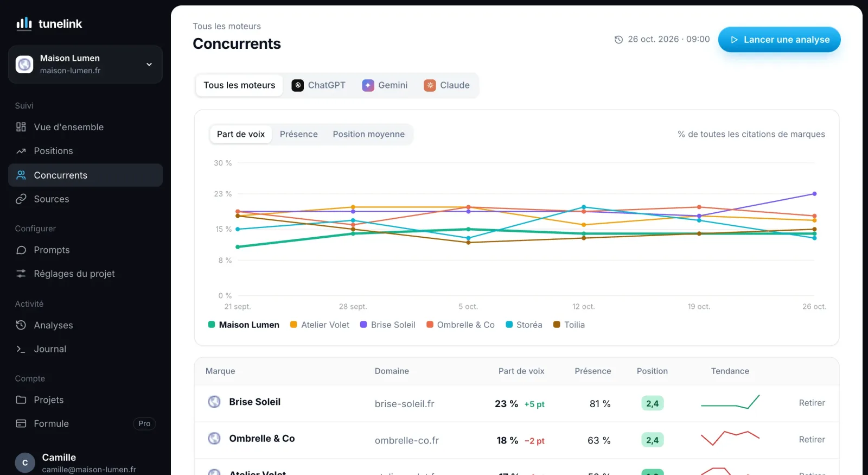The height and width of the screenshot is (475, 868).
Task: Click the last-run clock icon
Action: (x=618, y=40)
